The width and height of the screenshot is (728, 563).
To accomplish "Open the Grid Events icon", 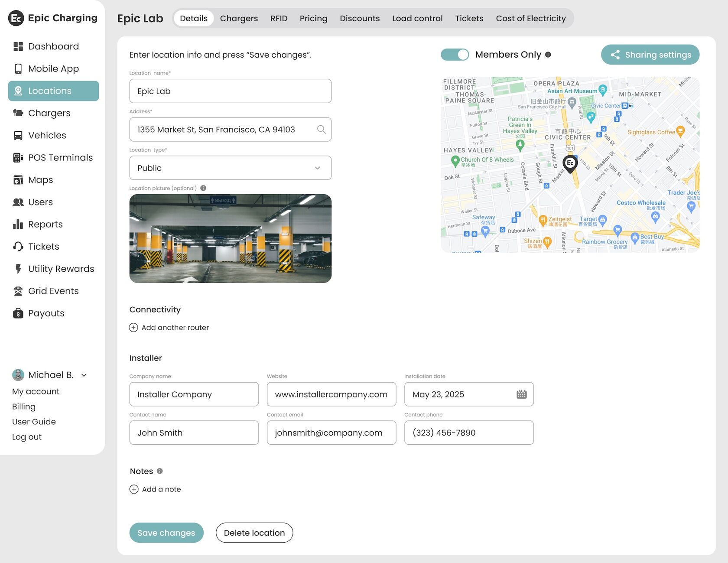I will pyautogui.click(x=18, y=291).
